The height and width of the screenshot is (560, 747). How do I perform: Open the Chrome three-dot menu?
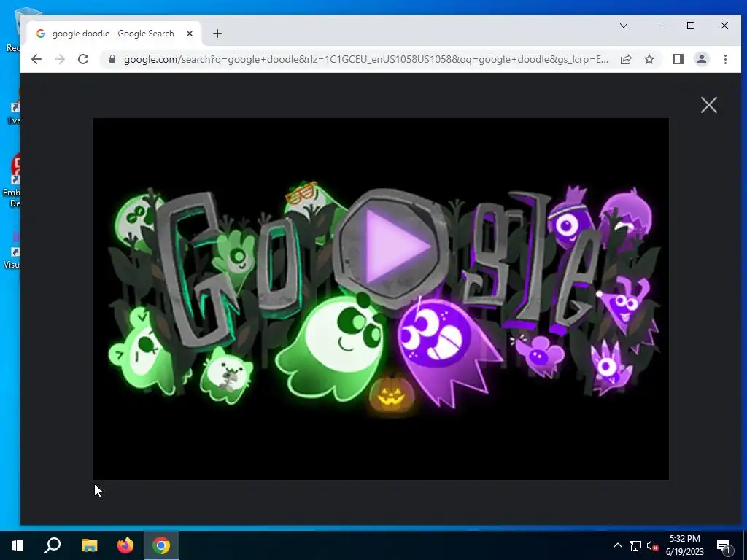[725, 59]
